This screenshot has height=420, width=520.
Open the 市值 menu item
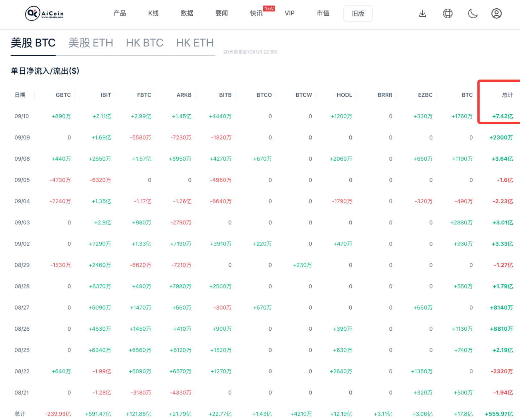[x=323, y=13]
